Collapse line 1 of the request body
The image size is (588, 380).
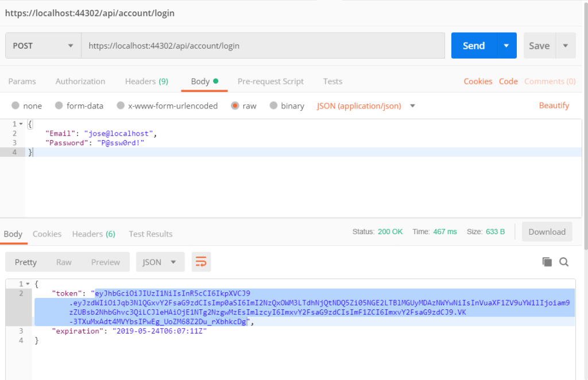coord(22,123)
